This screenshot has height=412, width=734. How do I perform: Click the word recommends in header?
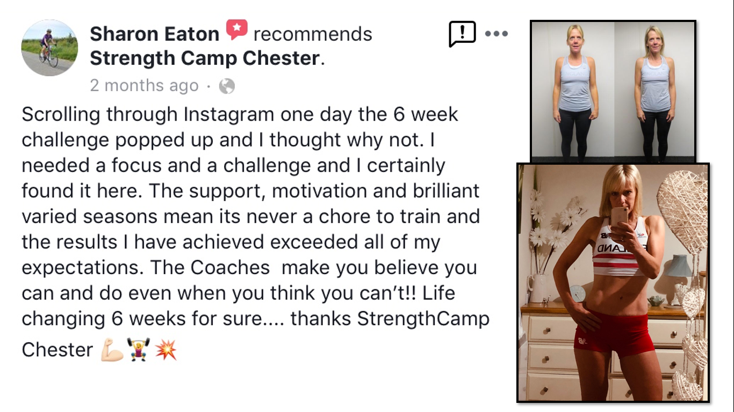click(x=313, y=34)
